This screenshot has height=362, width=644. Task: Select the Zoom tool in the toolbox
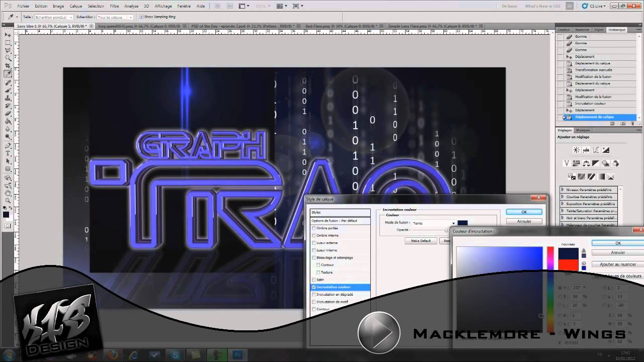coord(8,201)
